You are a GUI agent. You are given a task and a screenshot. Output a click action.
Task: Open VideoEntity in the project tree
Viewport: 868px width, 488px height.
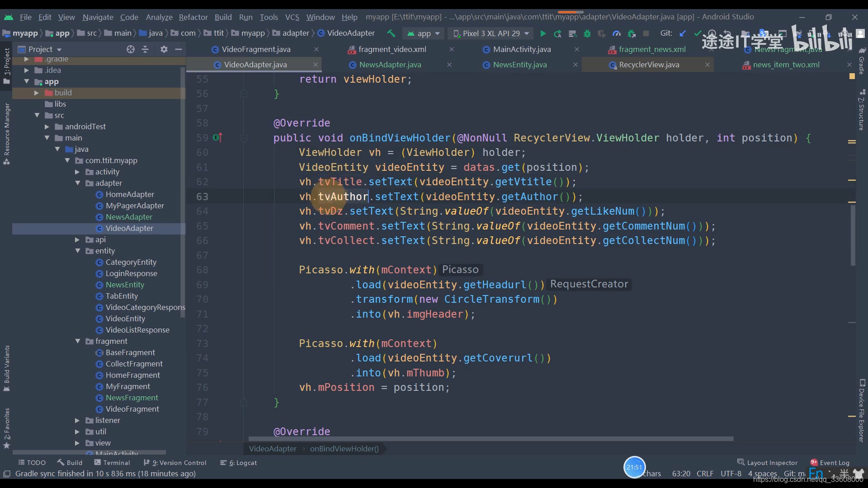click(x=125, y=319)
